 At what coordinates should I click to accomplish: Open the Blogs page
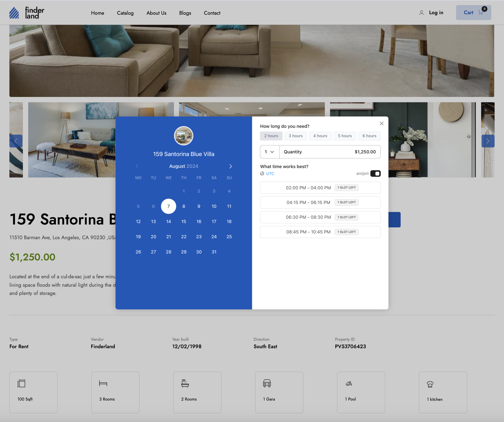click(185, 13)
